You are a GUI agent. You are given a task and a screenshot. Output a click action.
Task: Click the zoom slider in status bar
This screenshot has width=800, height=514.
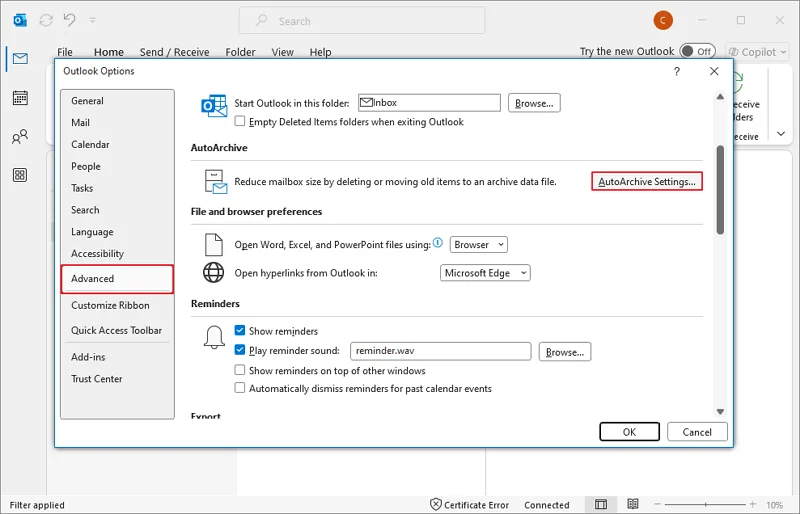point(705,504)
